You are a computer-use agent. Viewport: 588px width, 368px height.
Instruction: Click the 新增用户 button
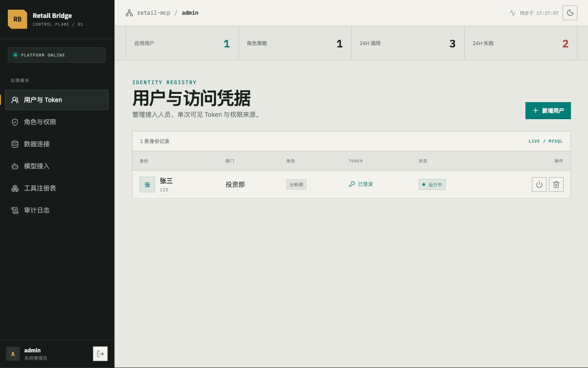[548, 110]
